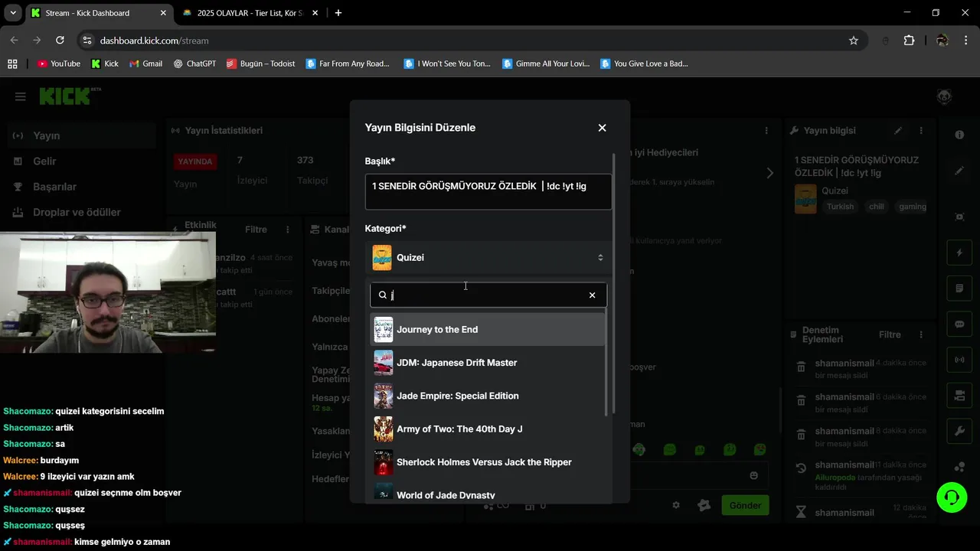The width and height of the screenshot is (980, 551).
Task: Open the Etkinlik panel three-dot menu
Action: (288, 230)
